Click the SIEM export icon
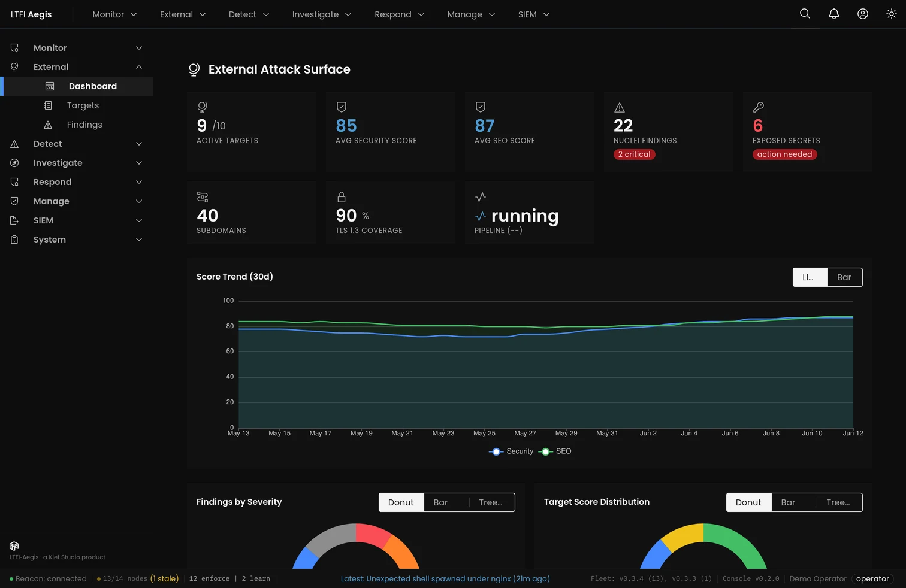This screenshot has height=588, width=906. coord(14,220)
